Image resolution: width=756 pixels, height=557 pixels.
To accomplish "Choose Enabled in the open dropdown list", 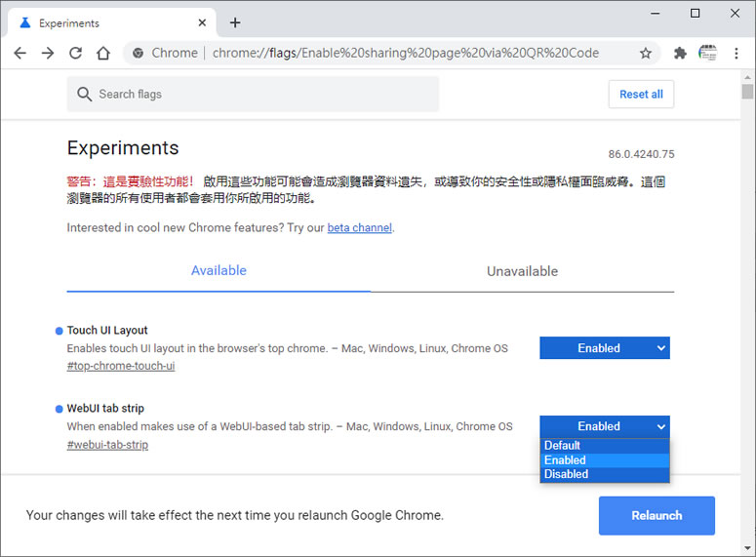I will coord(605,460).
